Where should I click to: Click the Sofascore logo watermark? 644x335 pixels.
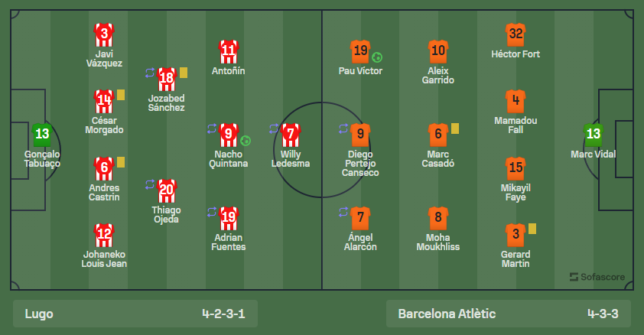[x=597, y=277]
